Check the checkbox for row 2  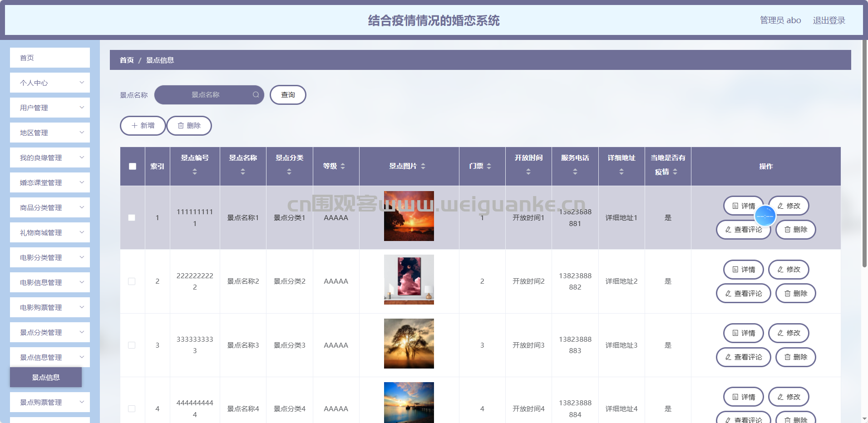click(132, 281)
